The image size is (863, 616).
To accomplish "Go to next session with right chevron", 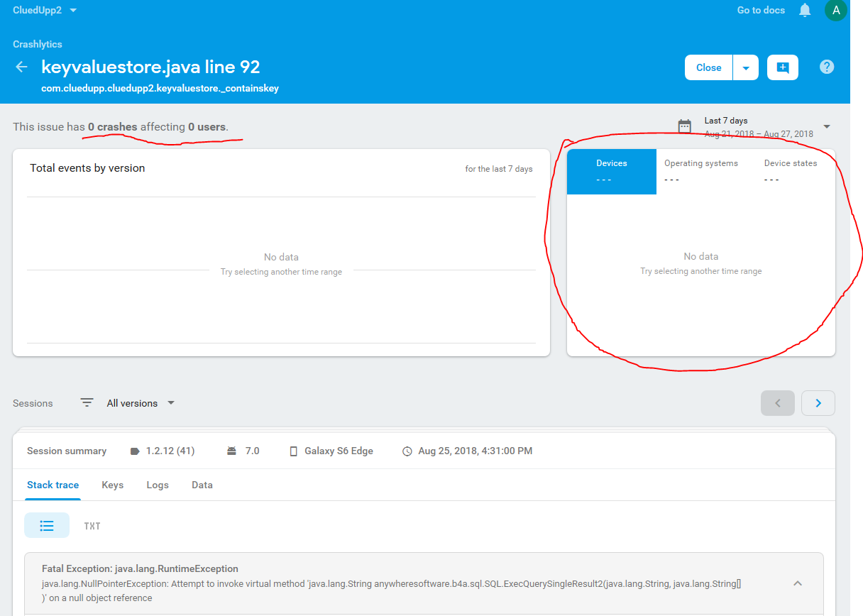I will [x=818, y=403].
